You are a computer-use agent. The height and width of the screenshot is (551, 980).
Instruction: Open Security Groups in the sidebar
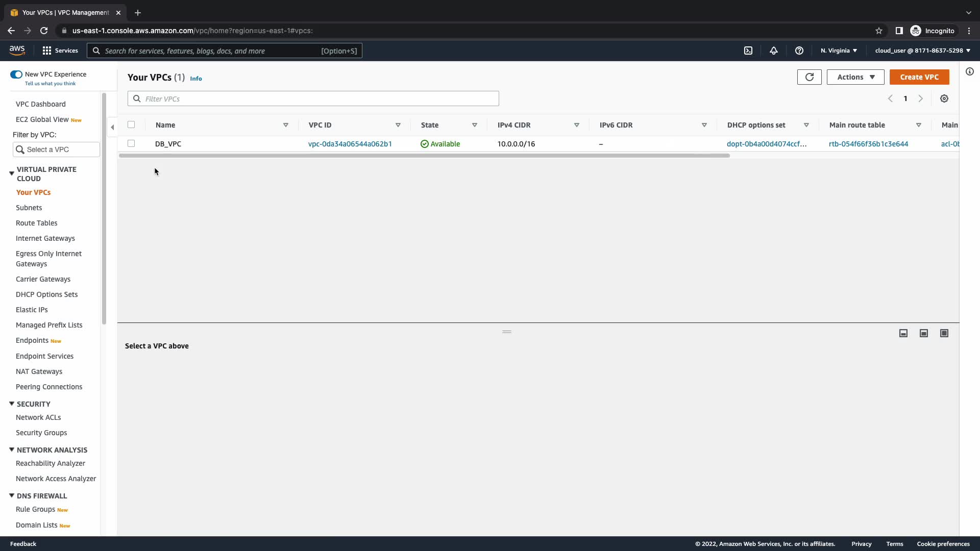[x=41, y=433]
